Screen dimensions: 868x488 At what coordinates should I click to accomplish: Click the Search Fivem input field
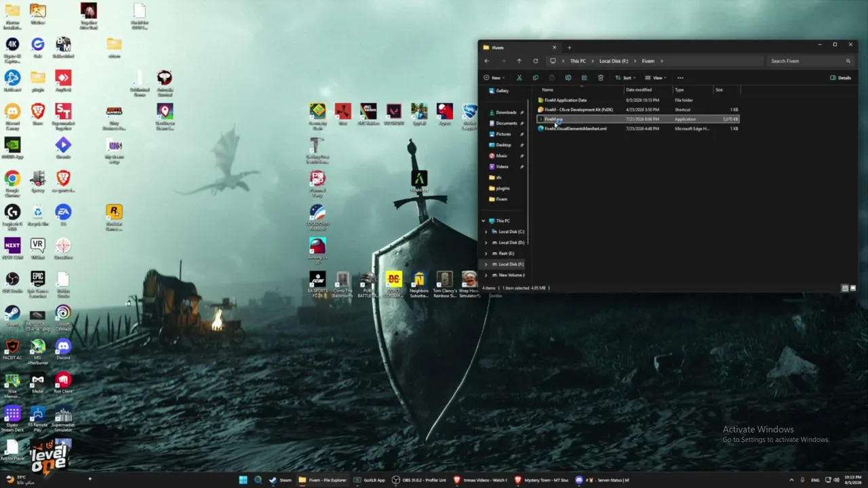point(810,61)
